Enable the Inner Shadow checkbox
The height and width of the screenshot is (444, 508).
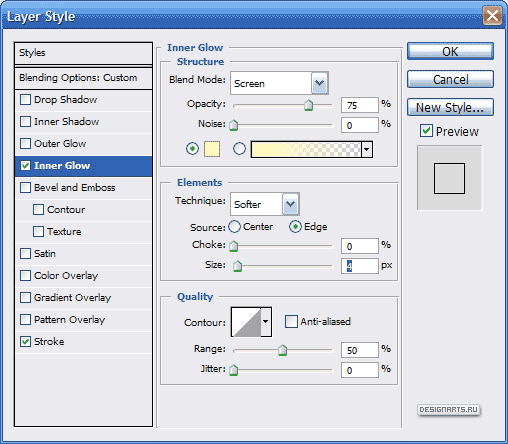click(25, 122)
